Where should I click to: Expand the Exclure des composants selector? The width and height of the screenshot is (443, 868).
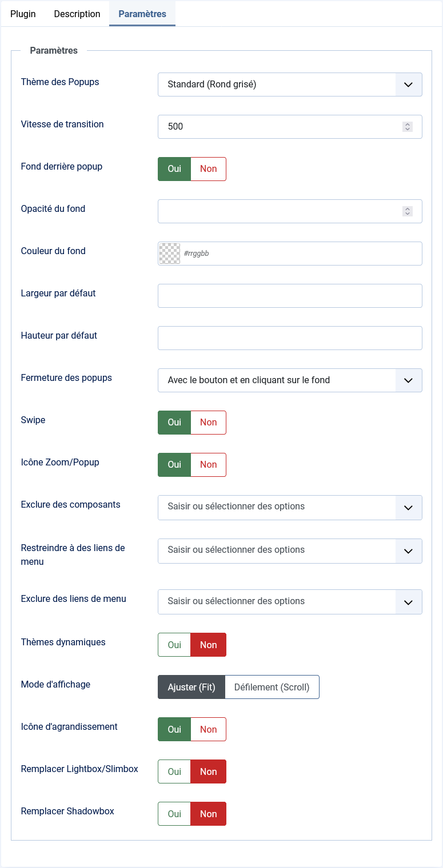pyautogui.click(x=408, y=508)
